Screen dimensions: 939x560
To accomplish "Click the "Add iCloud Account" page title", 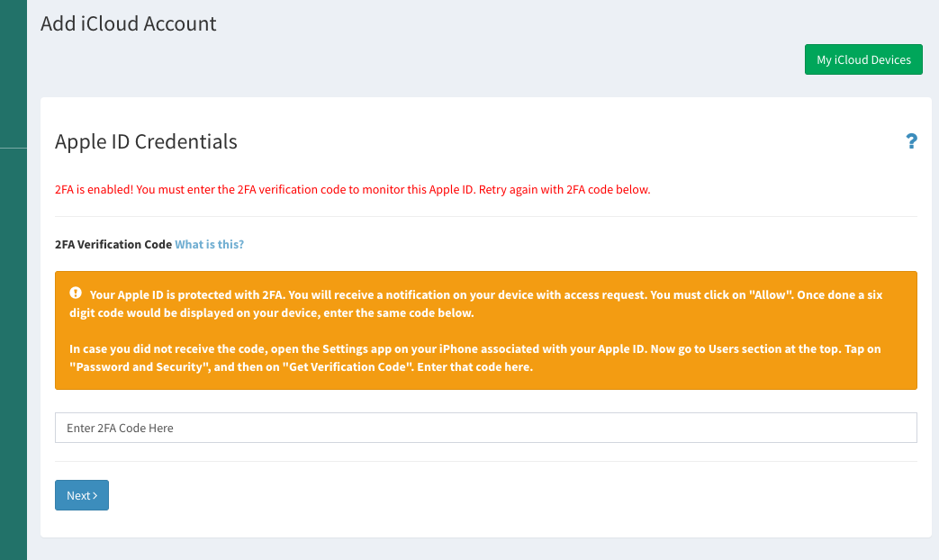I will 129,23.
